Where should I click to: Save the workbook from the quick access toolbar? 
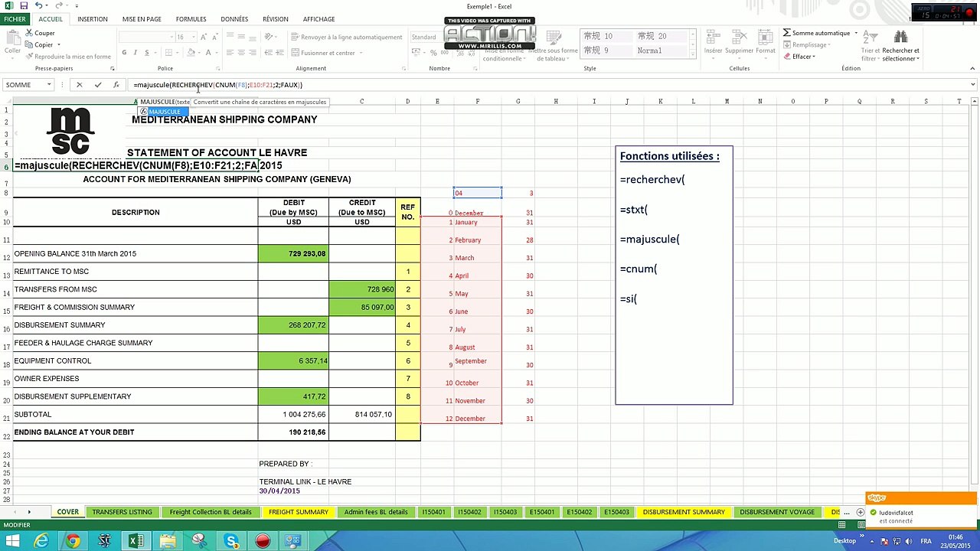tap(24, 6)
